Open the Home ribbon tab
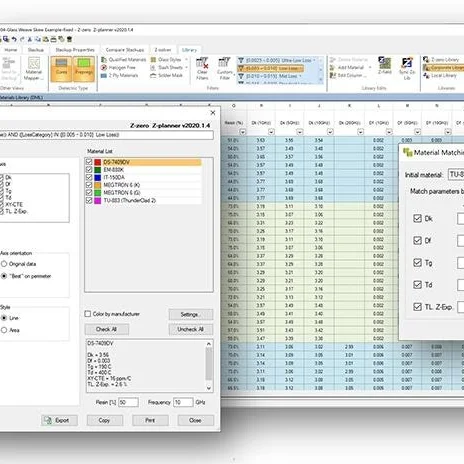 (11, 50)
